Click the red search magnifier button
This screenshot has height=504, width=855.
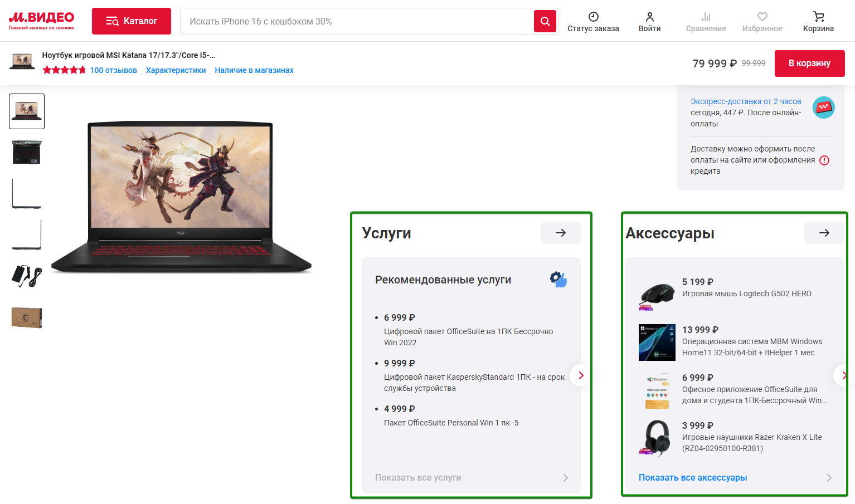(x=545, y=21)
